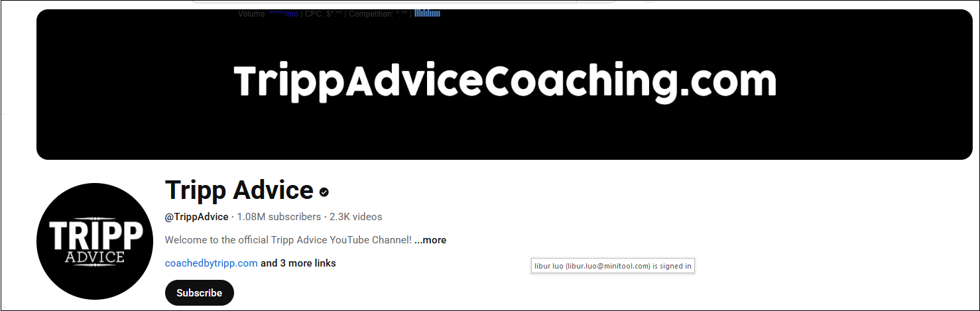Expand the channel description with ...more
The width and height of the screenshot is (980, 311).
[430, 240]
